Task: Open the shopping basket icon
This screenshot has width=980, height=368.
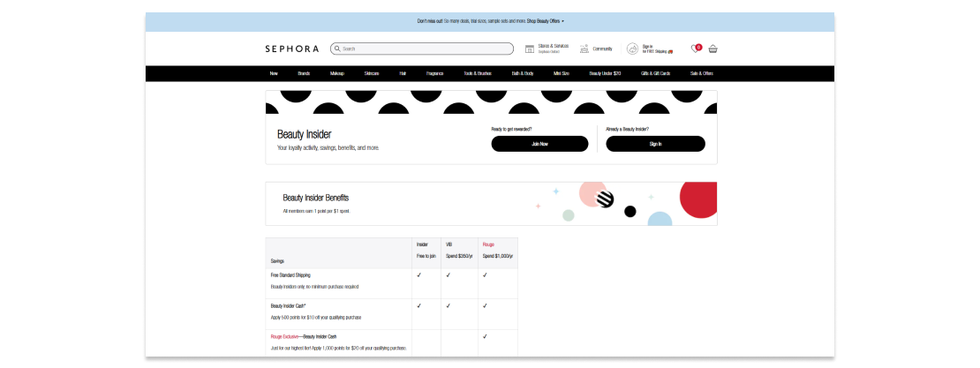Action: [713, 49]
